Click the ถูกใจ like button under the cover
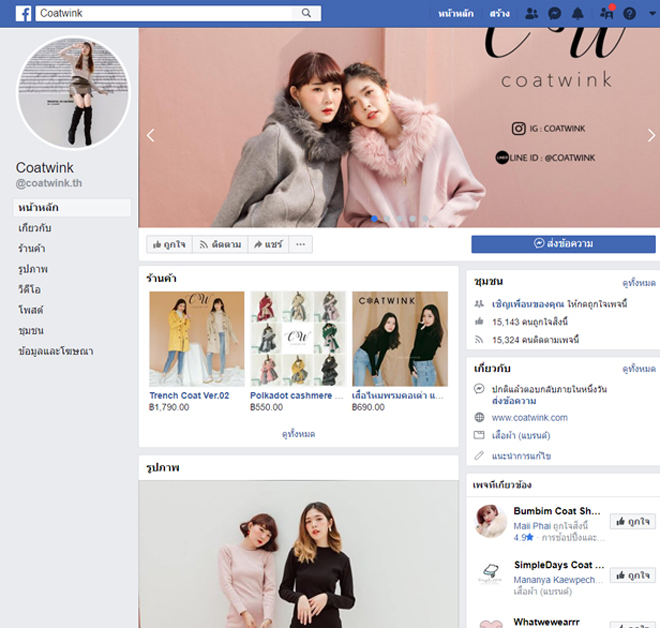 click(169, 244)
